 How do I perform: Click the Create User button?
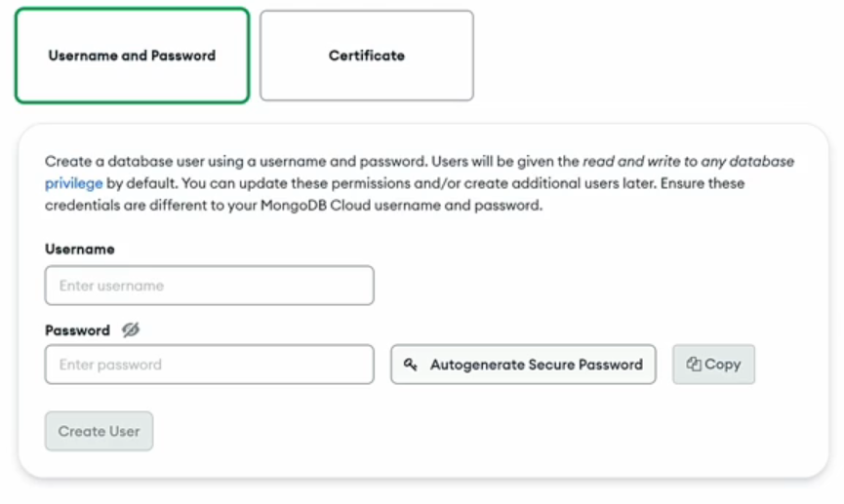(x=100, y=432)
